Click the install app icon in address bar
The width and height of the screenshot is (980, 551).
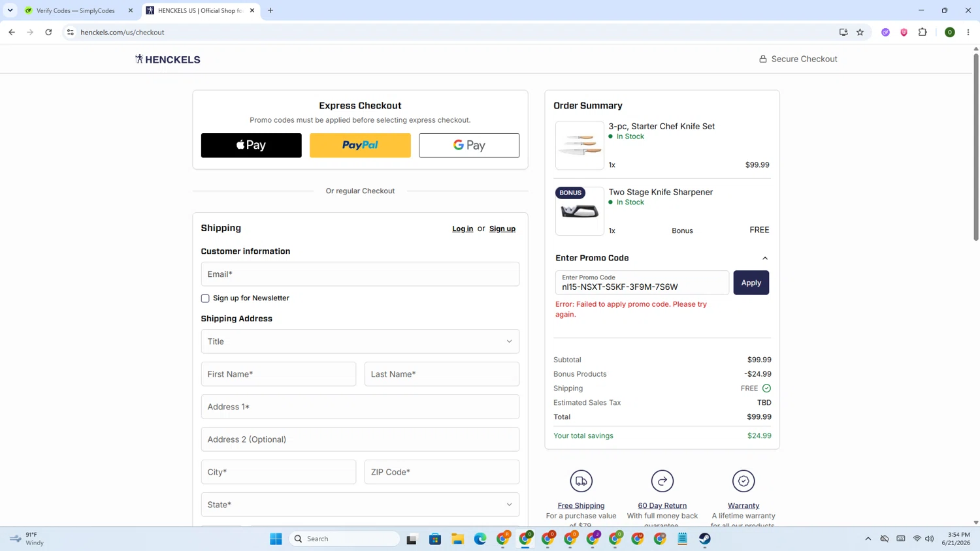click(x=843, y=32)
